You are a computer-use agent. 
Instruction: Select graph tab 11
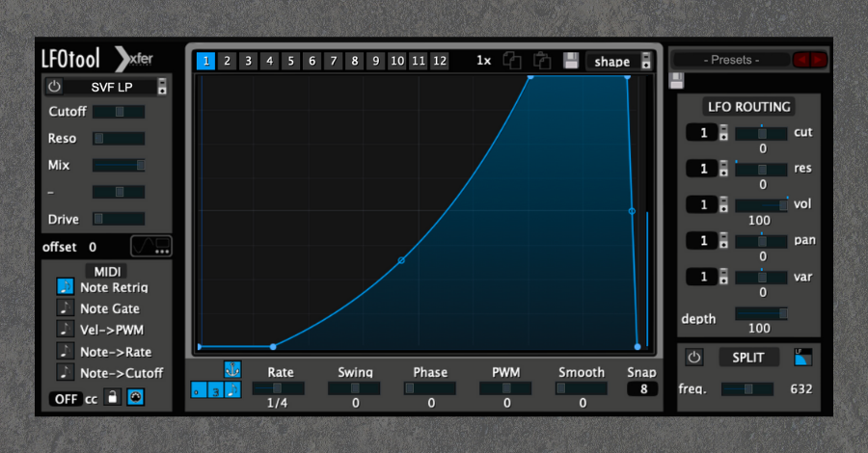[x=419, y=61]
